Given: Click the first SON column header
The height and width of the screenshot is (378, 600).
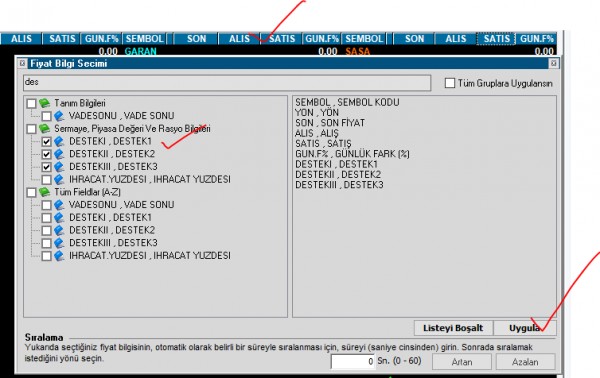Looking at the screenshot, I should (x=196, y=39).
